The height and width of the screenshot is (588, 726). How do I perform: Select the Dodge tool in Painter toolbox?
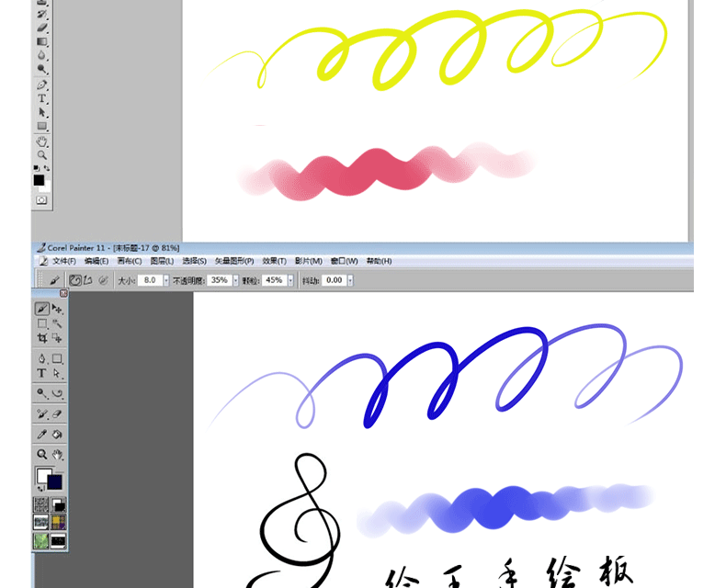click(41, 393)
